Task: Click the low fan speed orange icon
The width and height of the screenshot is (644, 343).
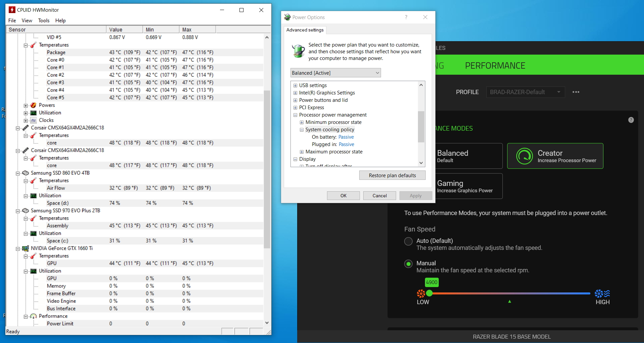Action: 421,293
